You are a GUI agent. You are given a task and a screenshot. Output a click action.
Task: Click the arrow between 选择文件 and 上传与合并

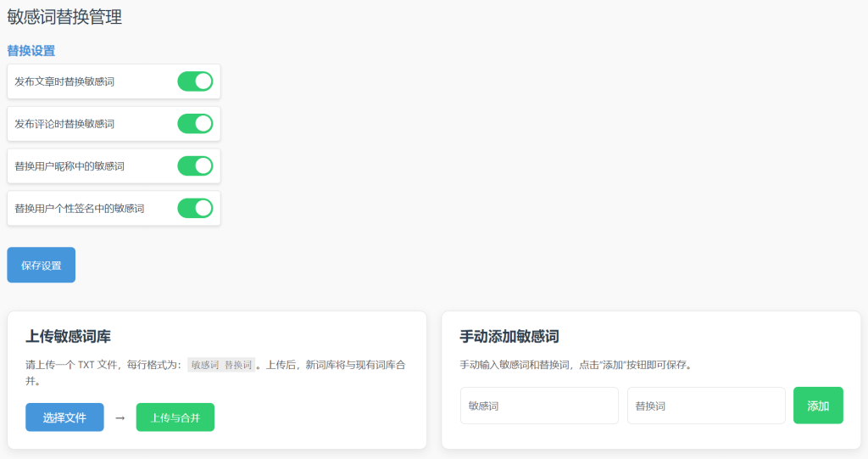pyautogui.click(x=120, y=417)
